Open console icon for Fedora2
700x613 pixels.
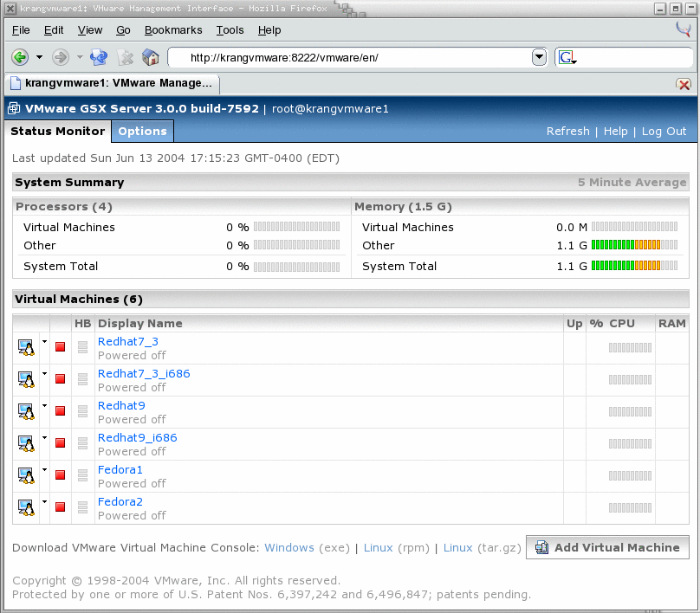pyautogui.click(x=26, y=508)
